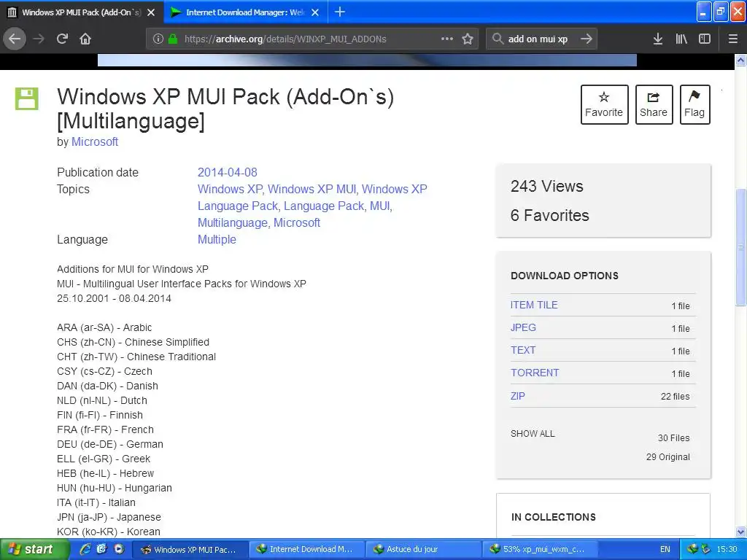Click the forward navigation arrow
747x560 pixels.
tap(39, 39)
